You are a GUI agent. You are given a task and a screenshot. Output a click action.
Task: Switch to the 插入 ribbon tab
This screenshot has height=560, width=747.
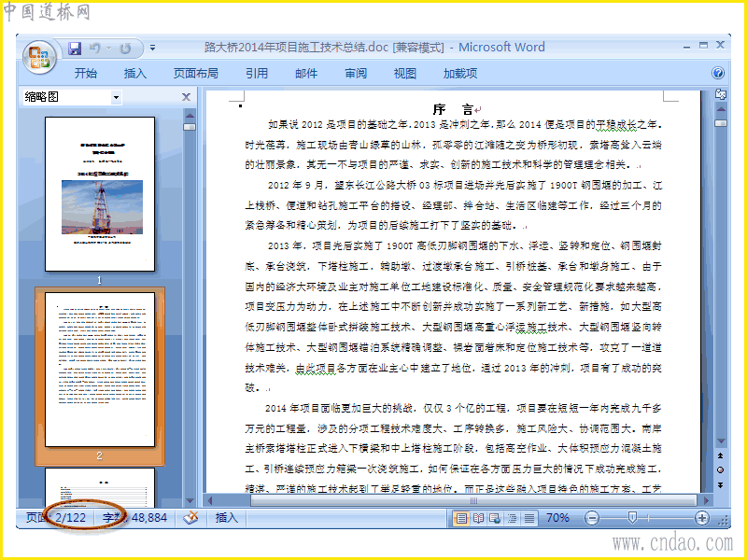tap(135, 74)
